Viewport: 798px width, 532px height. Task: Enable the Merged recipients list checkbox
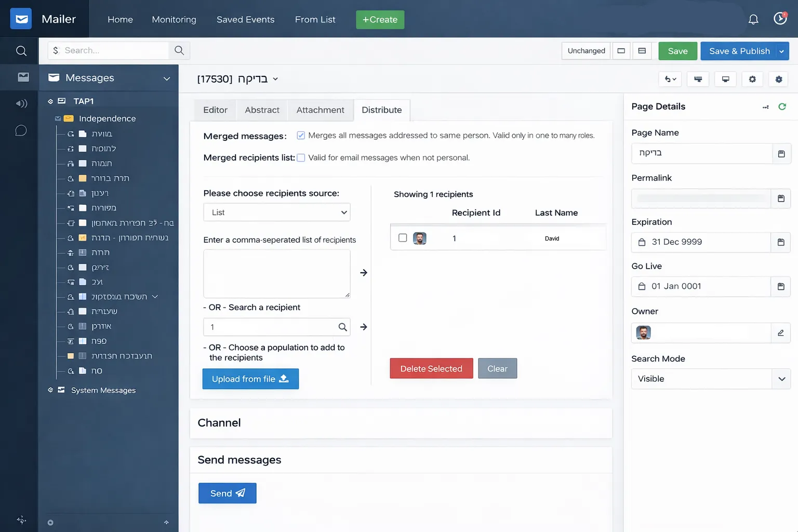coord(301,157)
